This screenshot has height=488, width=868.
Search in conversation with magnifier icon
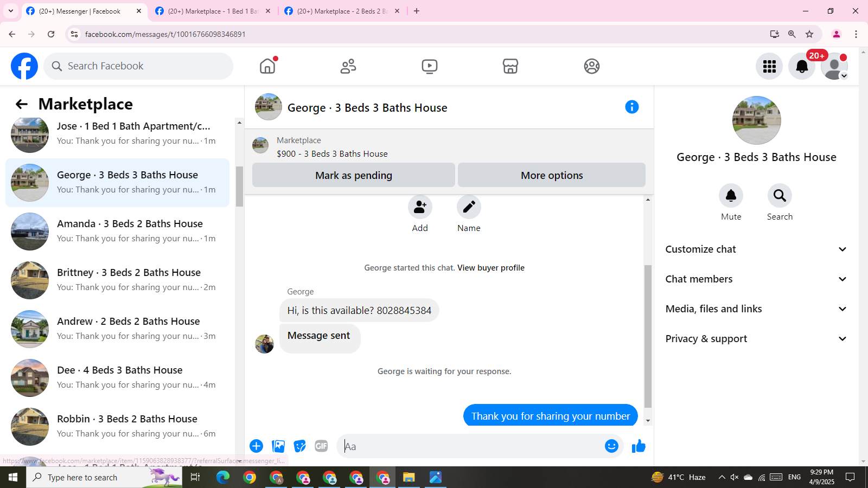pos(780,196)
